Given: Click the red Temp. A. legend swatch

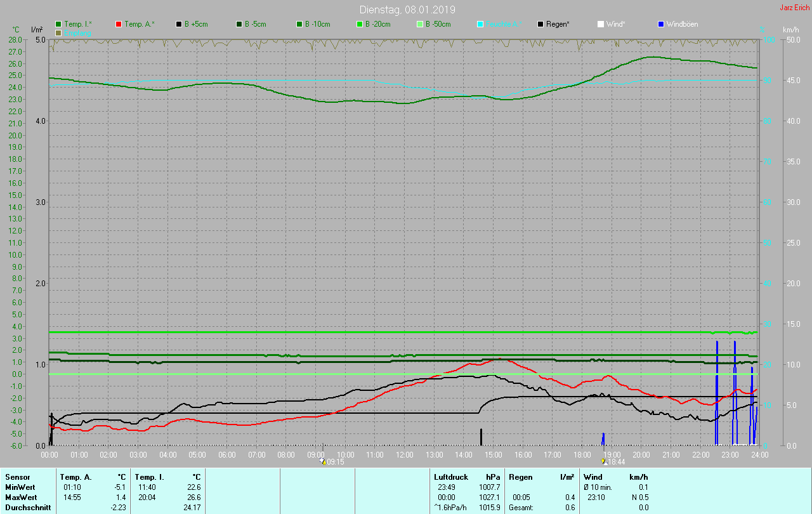Looking at the screenshot, I should pyautogui.click(x=119, y=24).
